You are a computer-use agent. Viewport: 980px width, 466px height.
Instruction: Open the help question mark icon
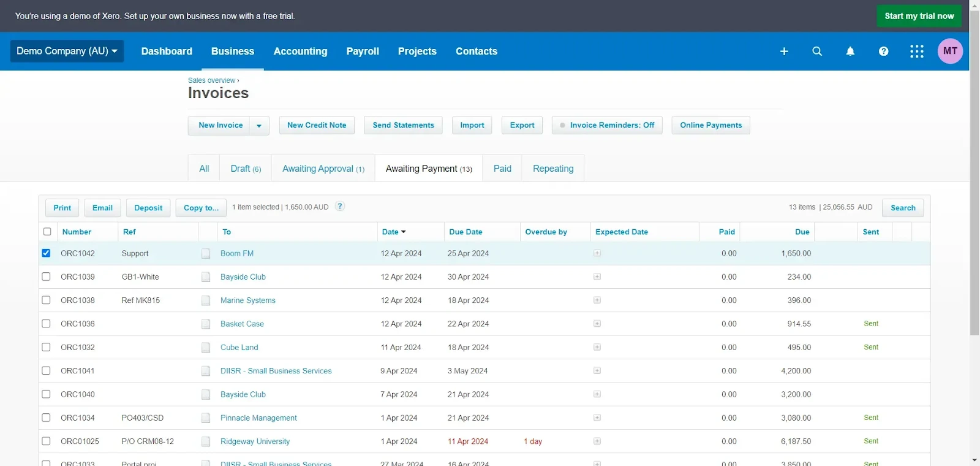point(883,52)
